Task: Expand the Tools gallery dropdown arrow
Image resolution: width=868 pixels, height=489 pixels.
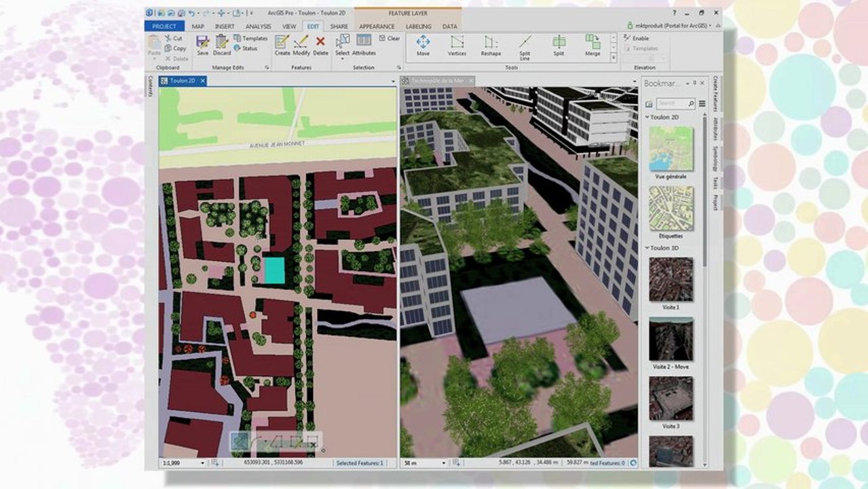Action: pos(614,58)
